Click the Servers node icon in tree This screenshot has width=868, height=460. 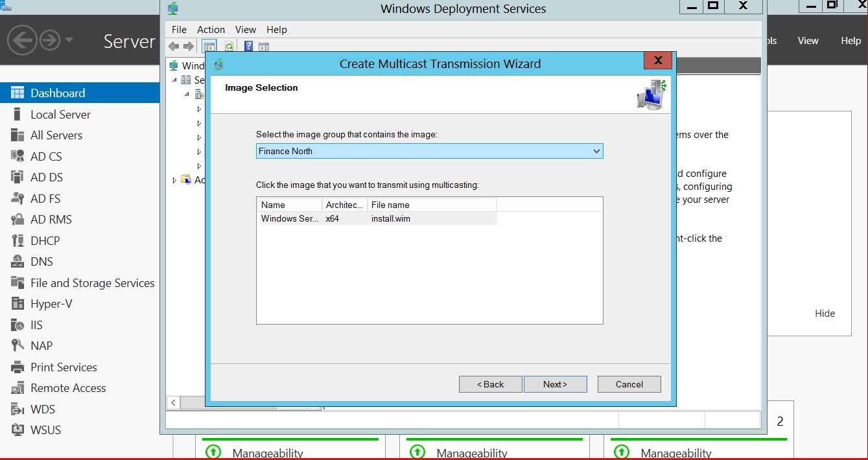click(x=186, y=80)
